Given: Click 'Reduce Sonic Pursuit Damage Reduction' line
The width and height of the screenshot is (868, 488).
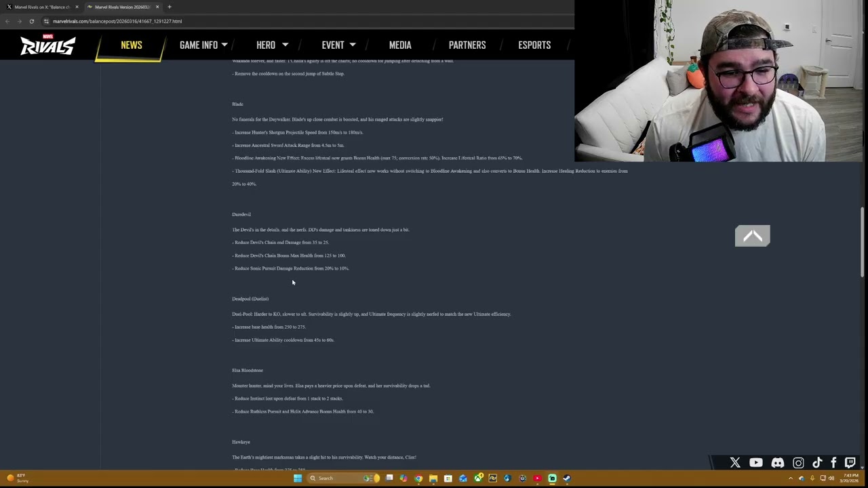Looking at the screenshot, I should (291, 268).
